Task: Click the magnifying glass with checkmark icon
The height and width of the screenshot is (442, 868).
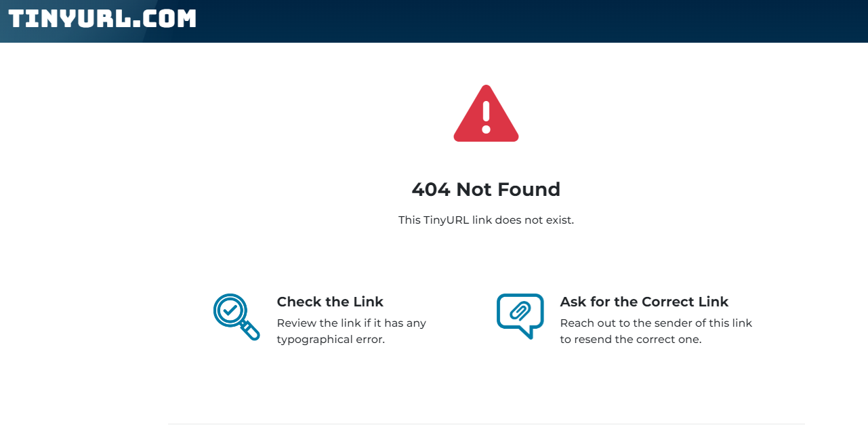Action: pyautogui.click(x=236, y=317)
